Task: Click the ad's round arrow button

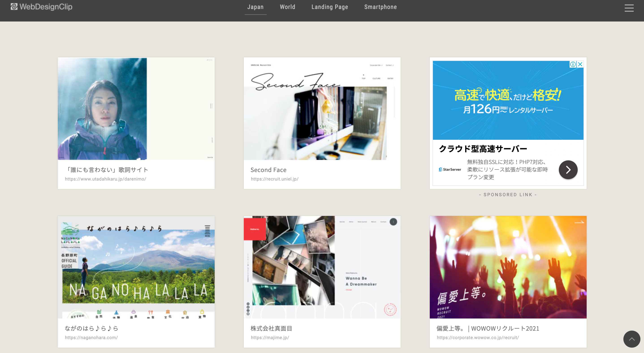Action: [568, 170]
